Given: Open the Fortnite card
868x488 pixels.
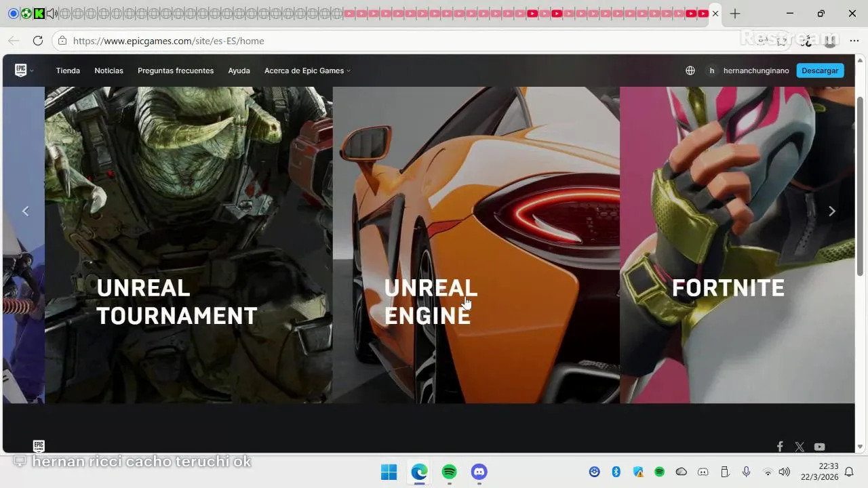Looking at the screenshot, I should click(737, 245).
